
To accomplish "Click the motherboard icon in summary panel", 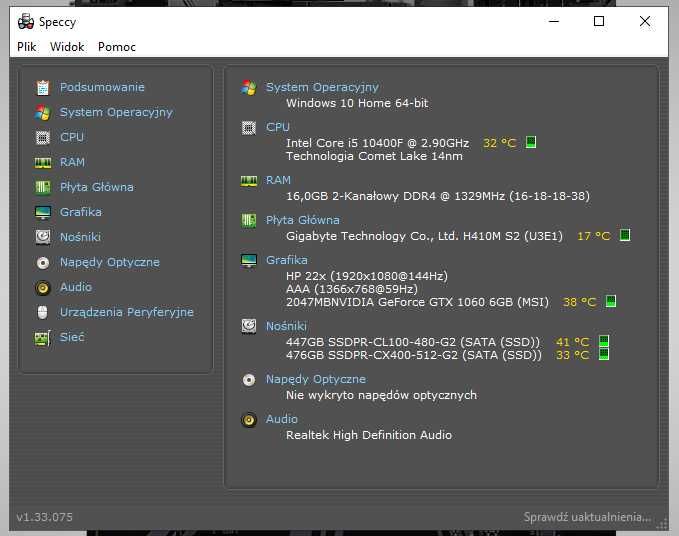I will 249,220.
